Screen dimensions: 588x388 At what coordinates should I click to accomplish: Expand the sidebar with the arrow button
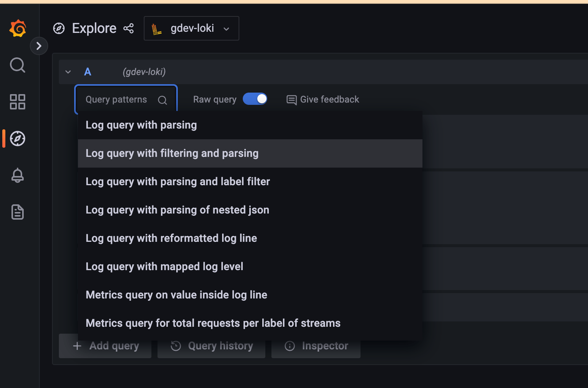click(x=39, y=46)
